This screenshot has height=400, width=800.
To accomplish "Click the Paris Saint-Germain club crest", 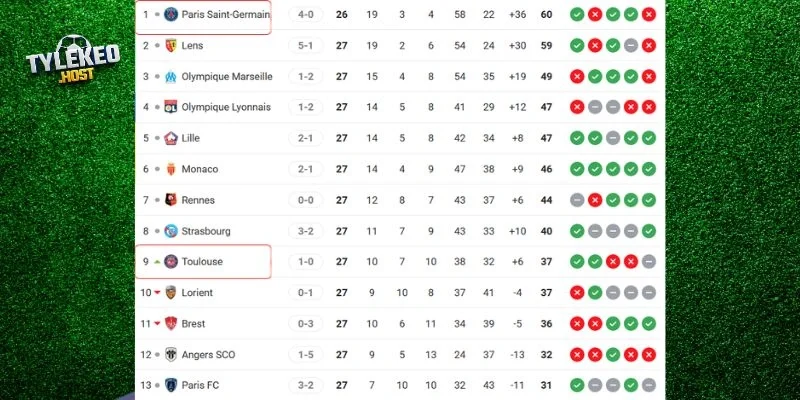I will coord(171,14).
